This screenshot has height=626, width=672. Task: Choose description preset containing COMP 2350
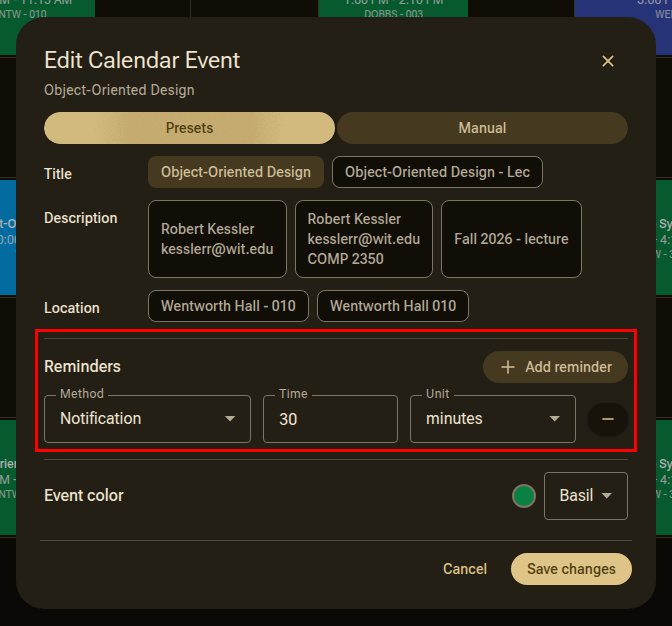(364, 239)
